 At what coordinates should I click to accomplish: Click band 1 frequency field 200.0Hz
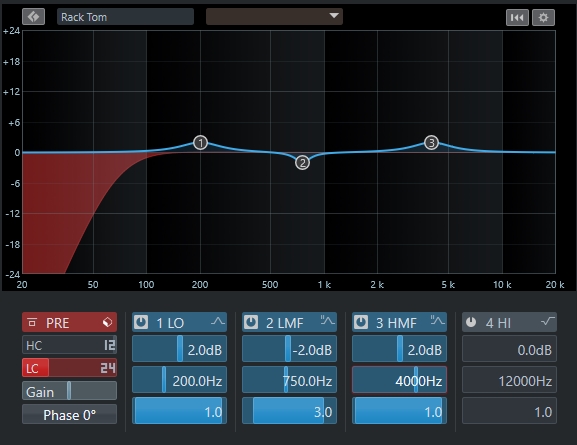[x=180, y=380]
